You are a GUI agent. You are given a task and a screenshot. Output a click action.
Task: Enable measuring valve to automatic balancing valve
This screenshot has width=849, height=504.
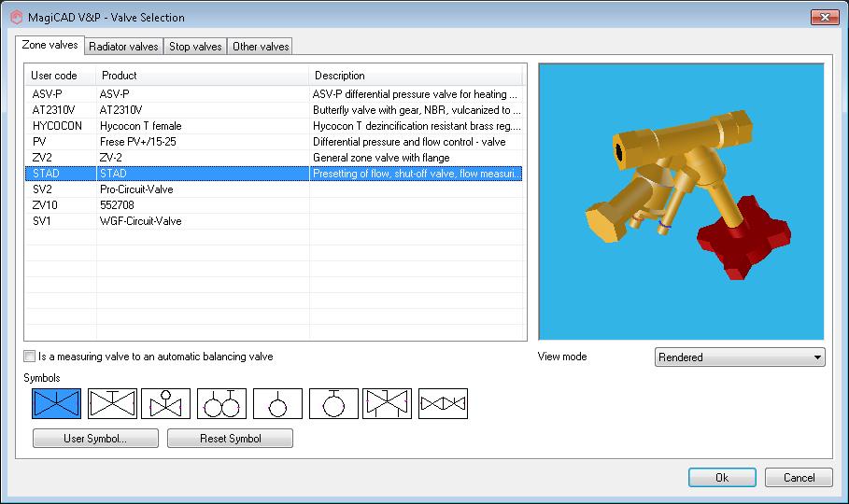(29, 357)
